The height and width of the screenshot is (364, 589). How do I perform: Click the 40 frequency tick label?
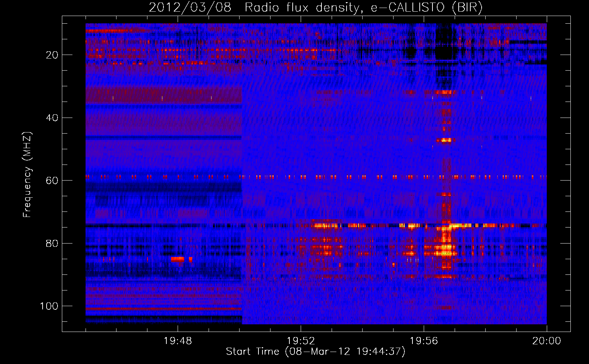pyautogui.click(x=52, y=118)
